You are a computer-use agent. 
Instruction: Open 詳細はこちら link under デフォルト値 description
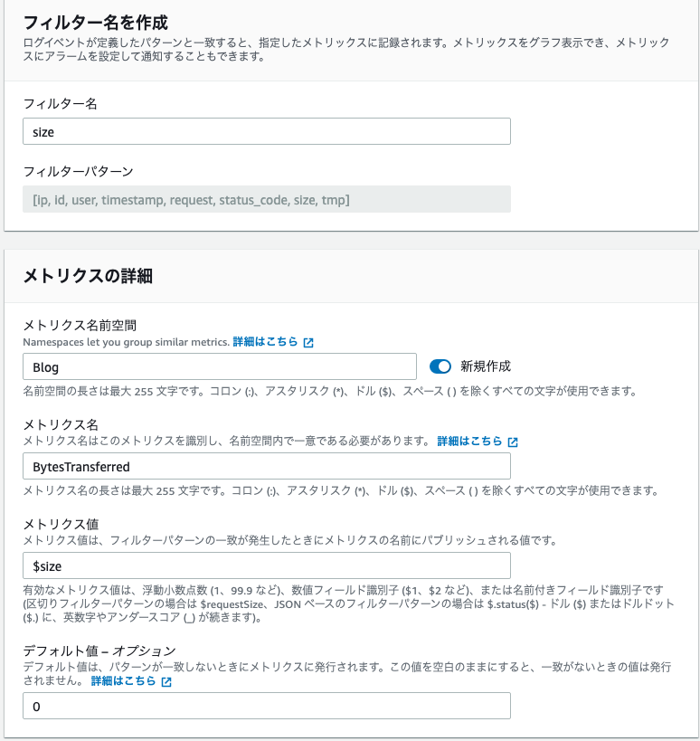click(x=123, y=681)
